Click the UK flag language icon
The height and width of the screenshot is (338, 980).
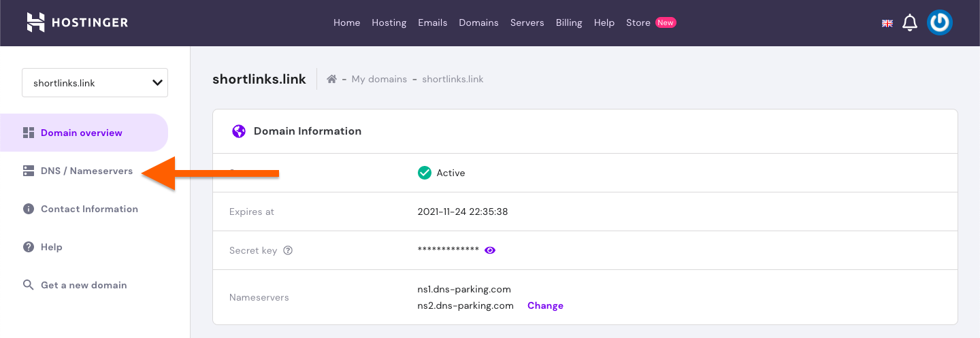(887, 23)
